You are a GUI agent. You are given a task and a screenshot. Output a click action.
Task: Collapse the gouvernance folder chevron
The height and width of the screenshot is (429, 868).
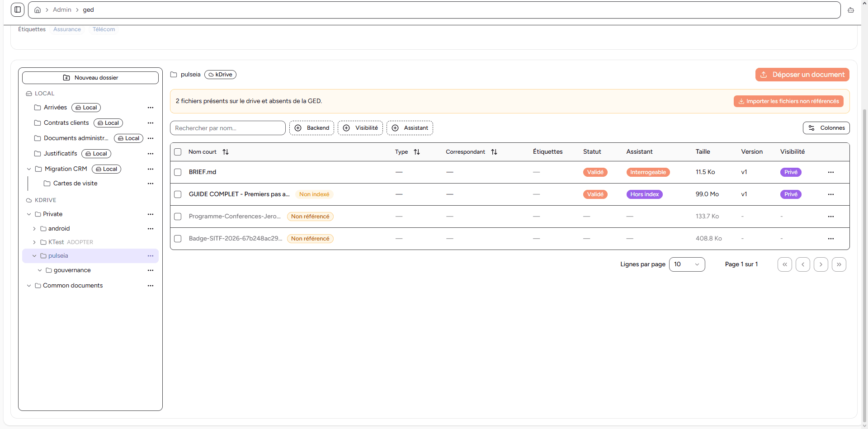coord(40,270)
